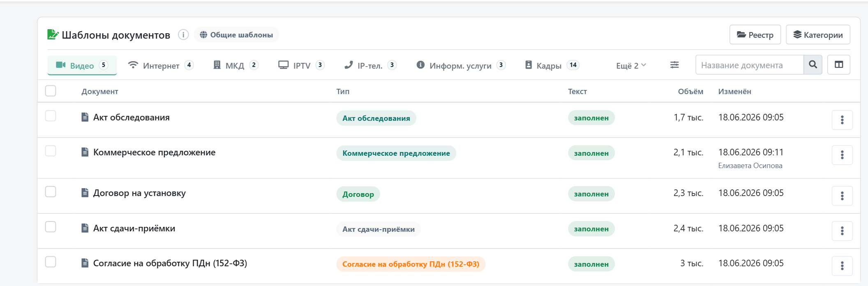Screen dimensions: 868x286
Task: Check the Акт обследования row checkbox
Action: click(51, 116)
